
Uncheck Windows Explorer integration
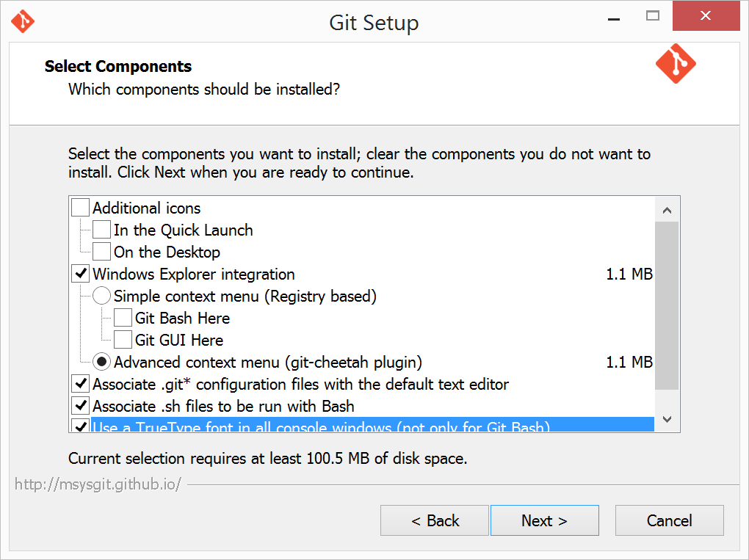(80, 274)
